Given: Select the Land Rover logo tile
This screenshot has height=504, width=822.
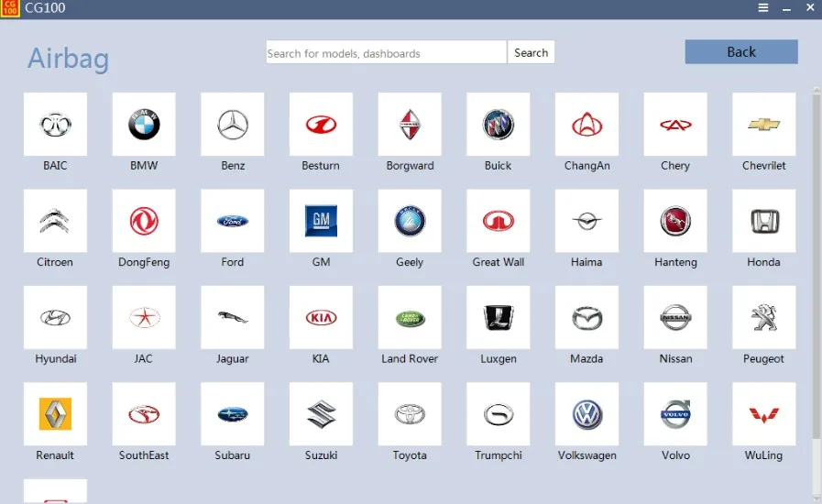Looking at the screenshot, I should [410, 317].
